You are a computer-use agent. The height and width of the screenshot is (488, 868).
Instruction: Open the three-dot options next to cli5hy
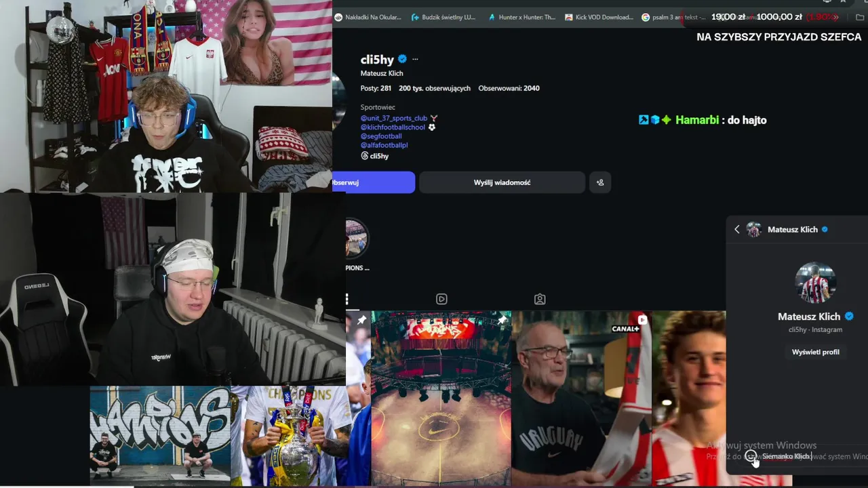[x=415, y=59]
